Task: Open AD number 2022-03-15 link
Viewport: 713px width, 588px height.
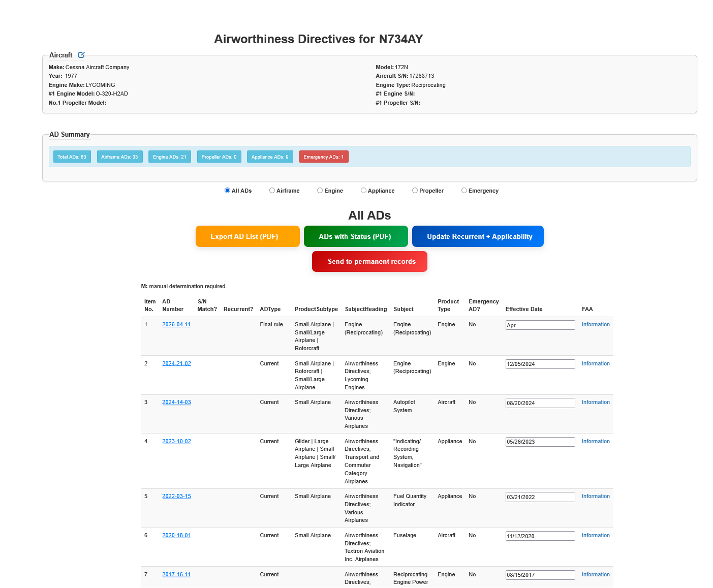Action: pos(176,496)
